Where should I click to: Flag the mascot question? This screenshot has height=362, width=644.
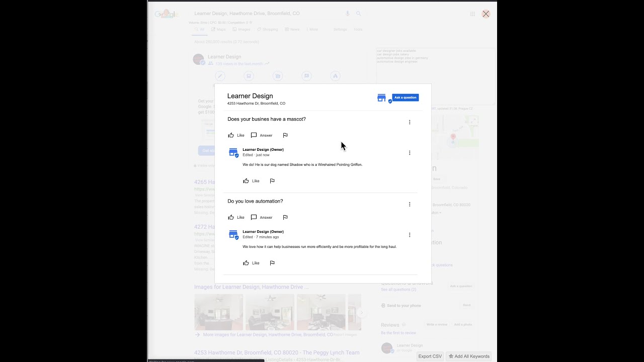click(285, 135)
